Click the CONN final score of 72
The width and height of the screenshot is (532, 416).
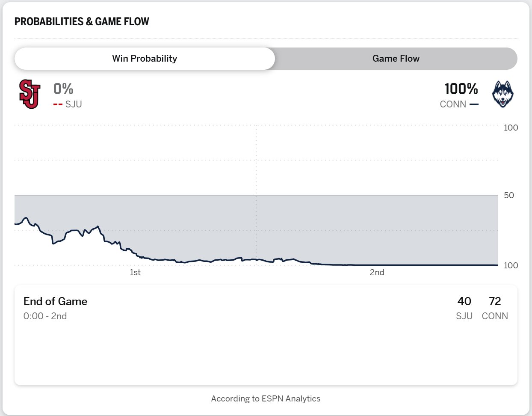click(x=495, y=302)
